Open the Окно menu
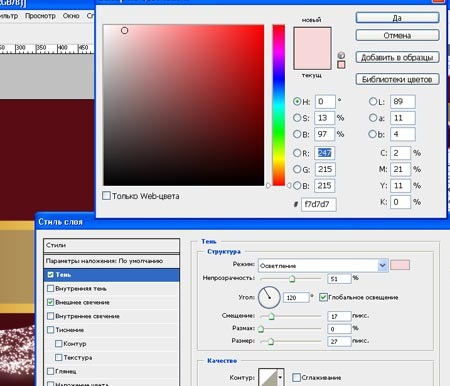 click(x=71, y=16)
